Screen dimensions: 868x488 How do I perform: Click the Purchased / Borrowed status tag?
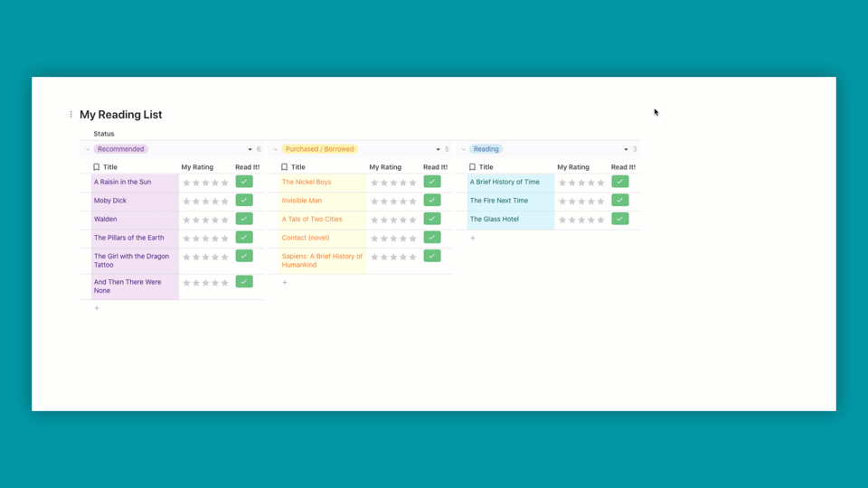click(x=319, y=149)
